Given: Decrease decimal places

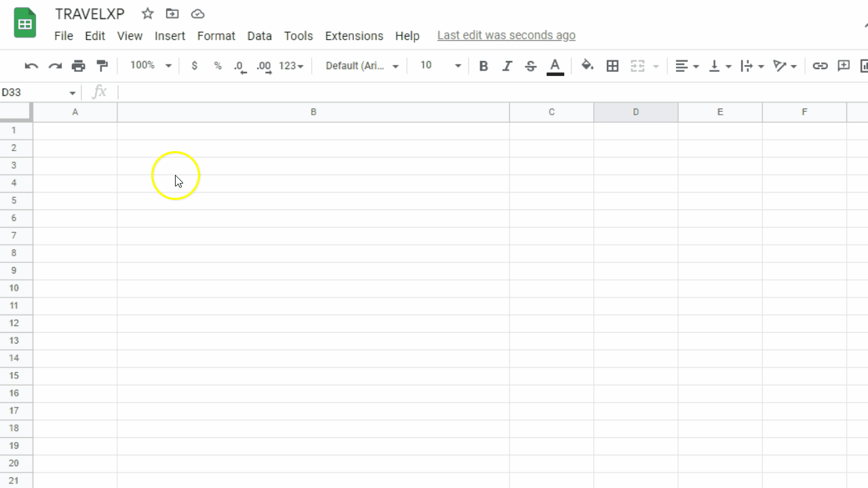Looking at the screenshot, I should [x=240, y=66].
